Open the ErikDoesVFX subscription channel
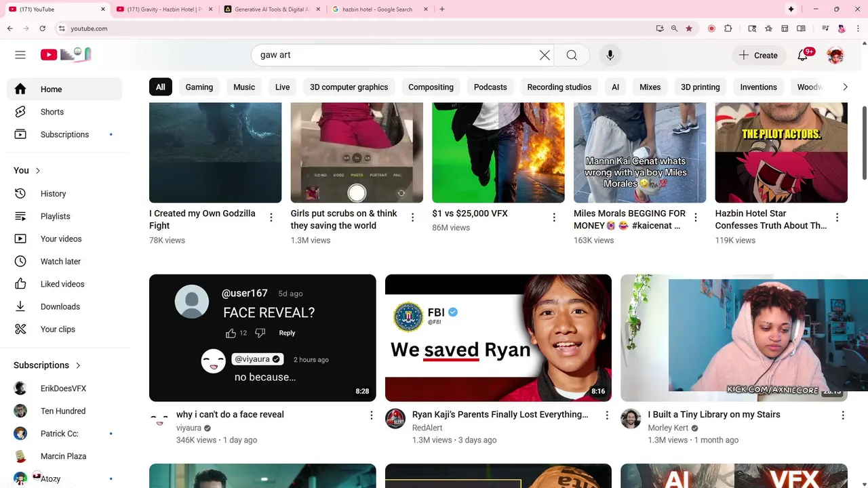The height and width of the screenshot is (488, 868). [x=64, y=388]
